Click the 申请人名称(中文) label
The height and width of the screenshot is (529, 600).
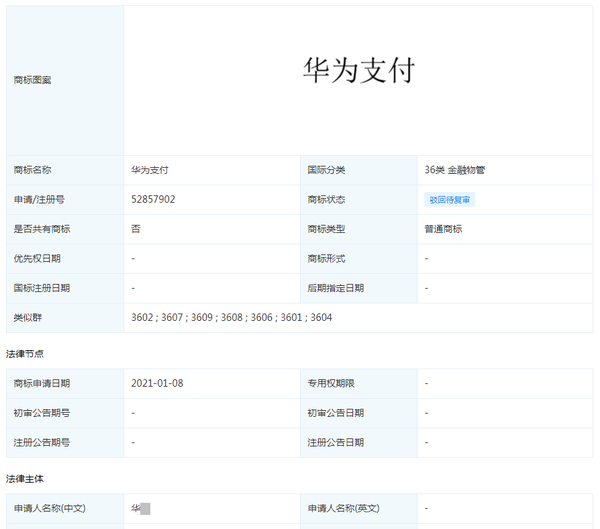(50, 508)
